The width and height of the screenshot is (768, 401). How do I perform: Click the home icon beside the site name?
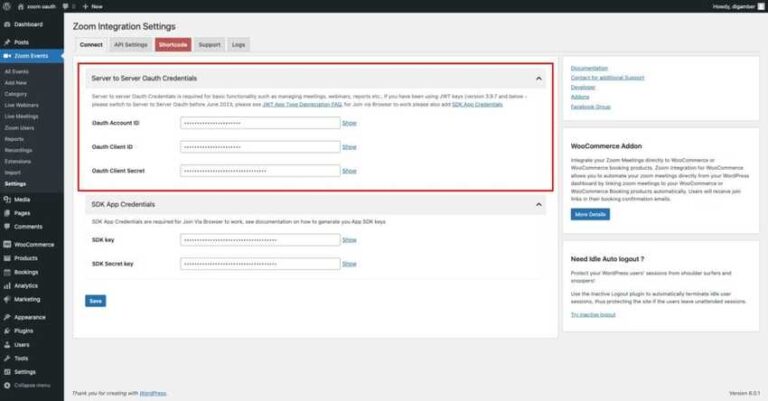click(x=21, y=6)
